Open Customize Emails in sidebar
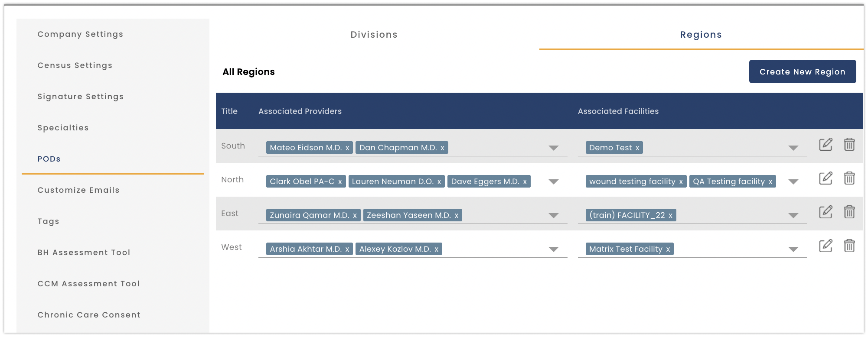Screen dimensions: 868x337 click(78, 190)
